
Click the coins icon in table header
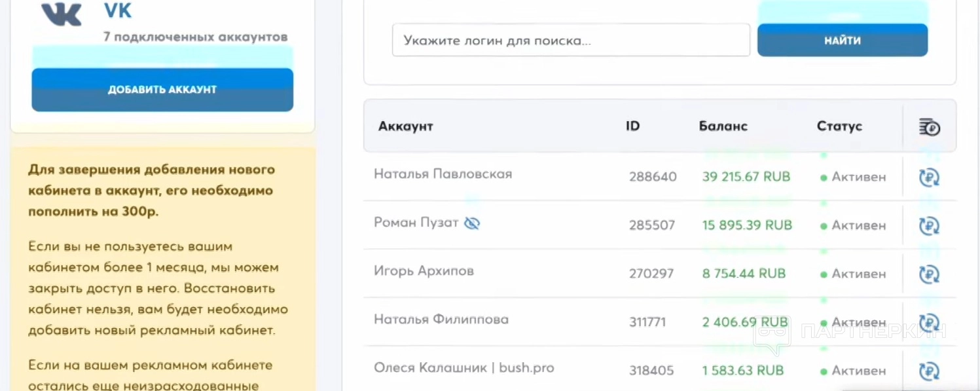pyautogui.click(x=930, y=127)
